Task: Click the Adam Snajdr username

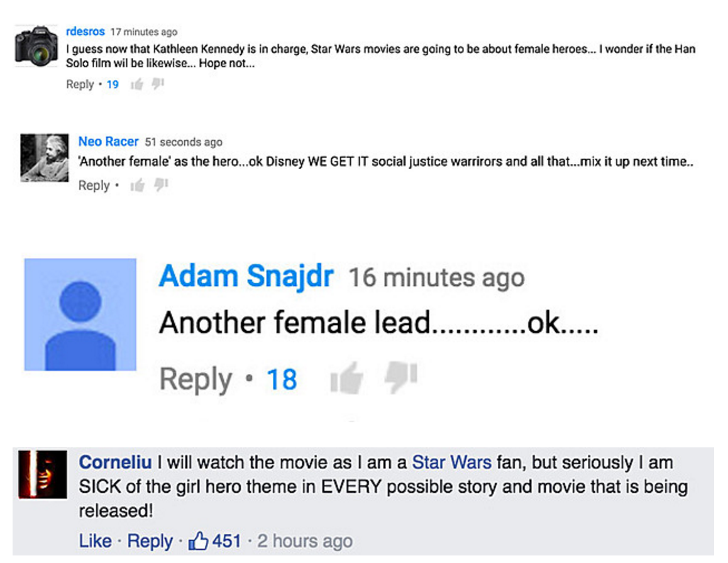Action: [x=246, y=276]
